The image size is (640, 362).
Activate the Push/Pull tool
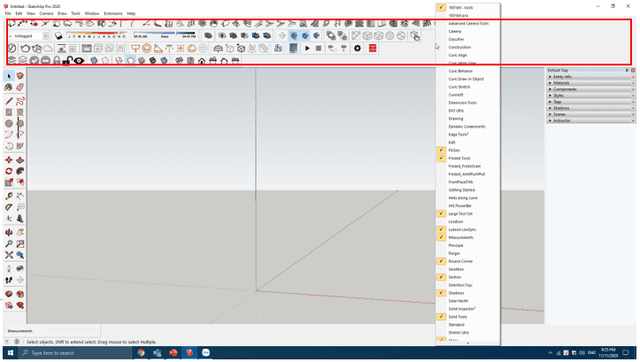(20, 160)
